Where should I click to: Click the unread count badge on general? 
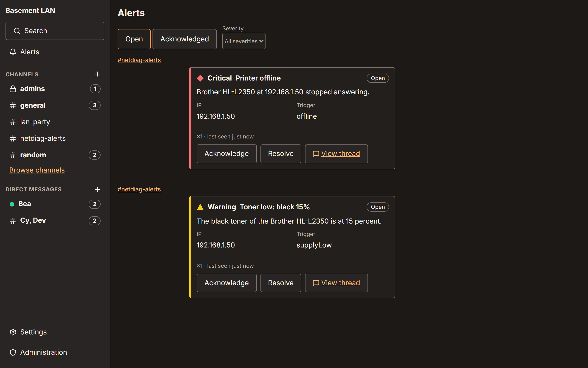[x=95, y=105]
